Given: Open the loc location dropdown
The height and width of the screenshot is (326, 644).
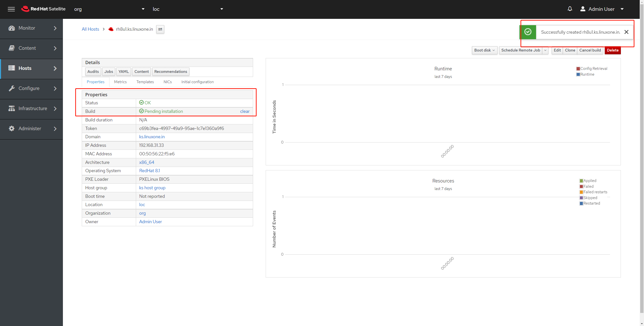Looking at the screenshot, I should (188, 9).
